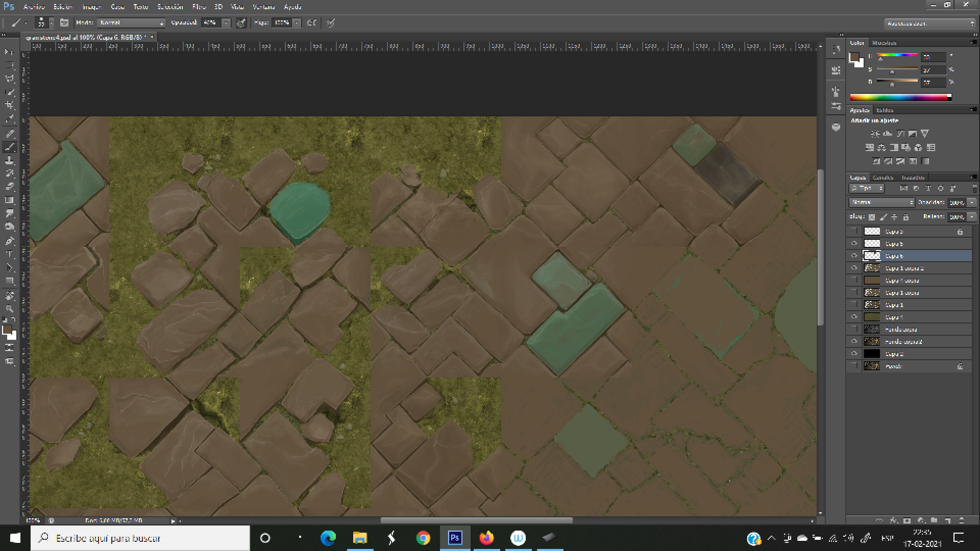
Task: Click the foreground color swatch in Color panel
Action: (854, 57)
